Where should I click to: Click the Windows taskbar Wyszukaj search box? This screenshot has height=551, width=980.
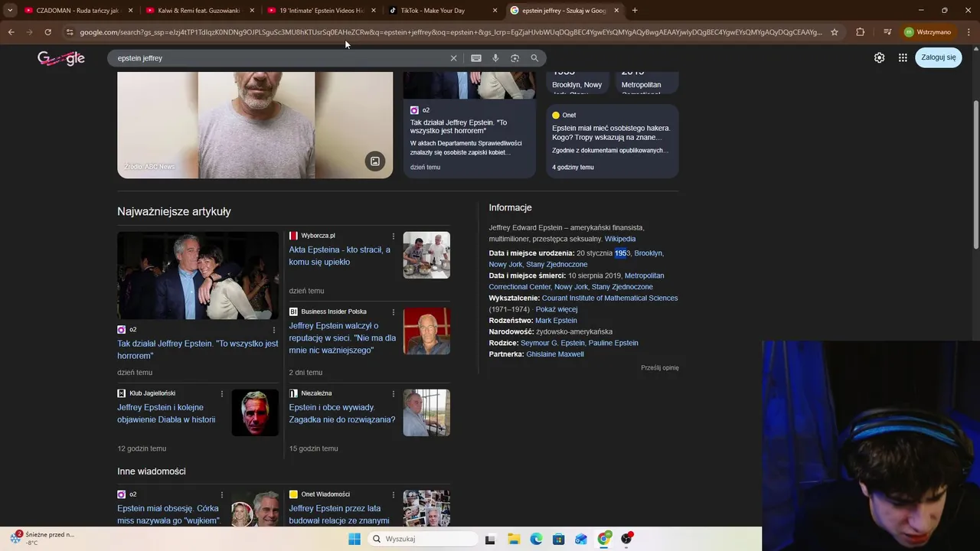[423, 539]
